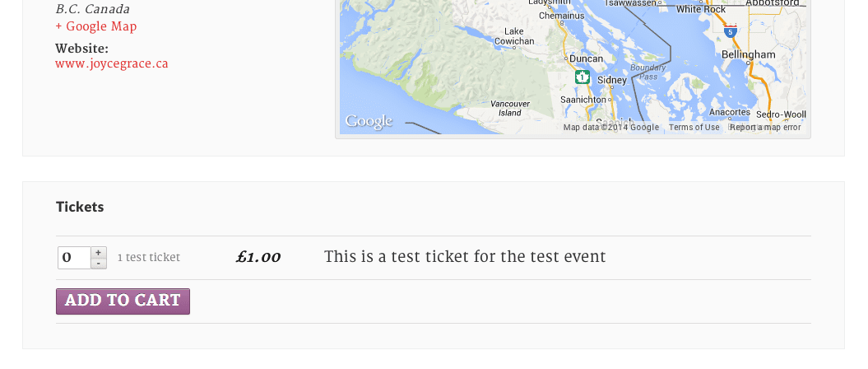The width and height of the screenshot is (868, 369).
Task: Click the Chemainus label on the map
Action: 562,16
